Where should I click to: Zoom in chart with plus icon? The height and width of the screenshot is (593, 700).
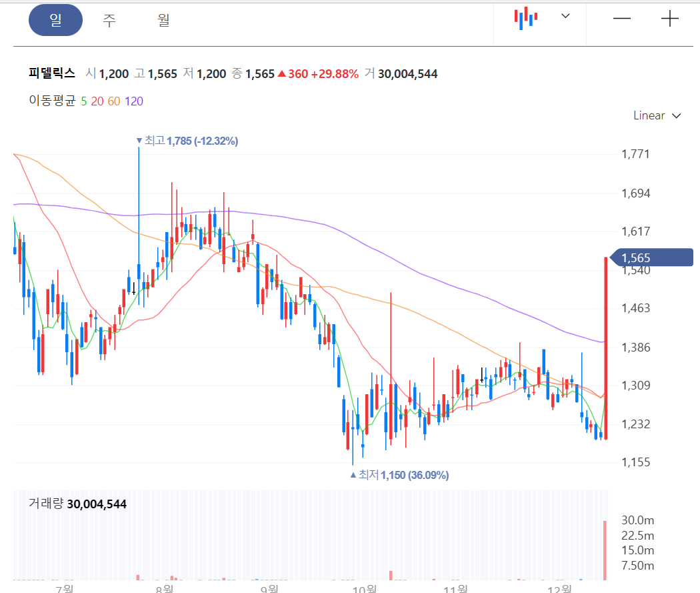669,19
